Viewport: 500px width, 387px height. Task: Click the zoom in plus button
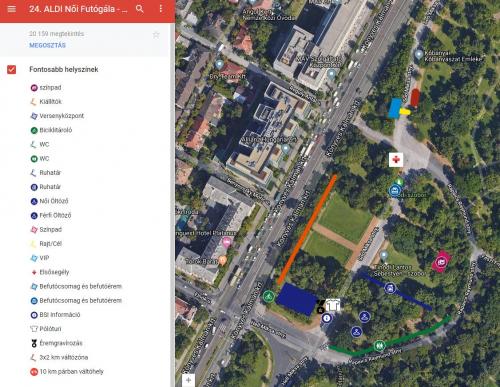point(188,380)
